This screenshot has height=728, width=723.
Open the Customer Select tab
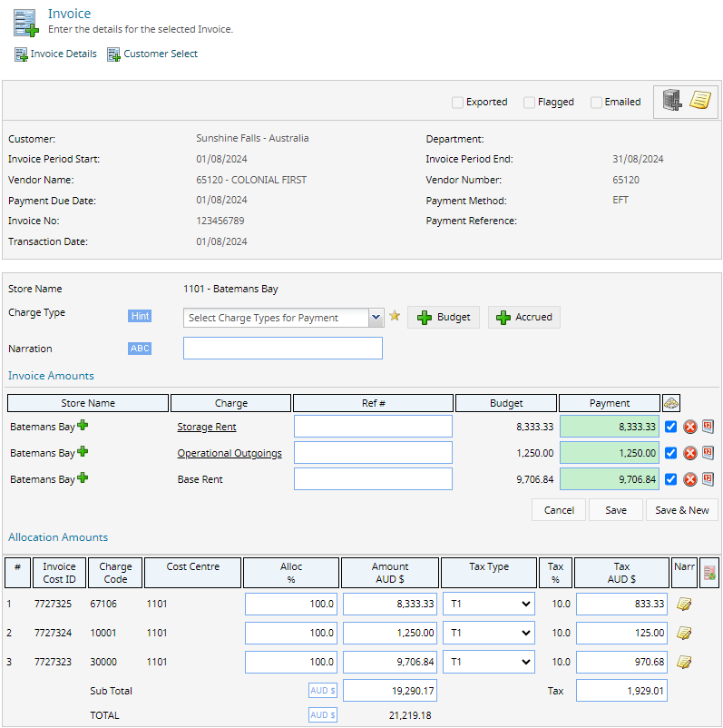(x=152, y=54)
